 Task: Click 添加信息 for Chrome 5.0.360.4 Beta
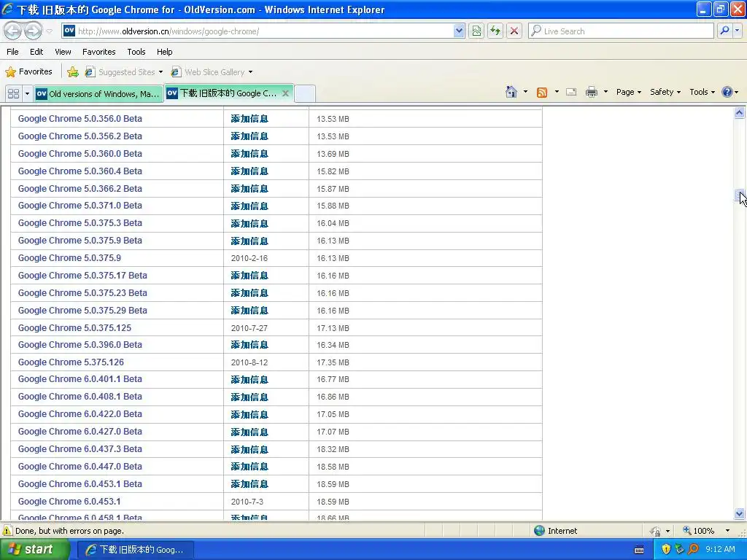(249, 171)
